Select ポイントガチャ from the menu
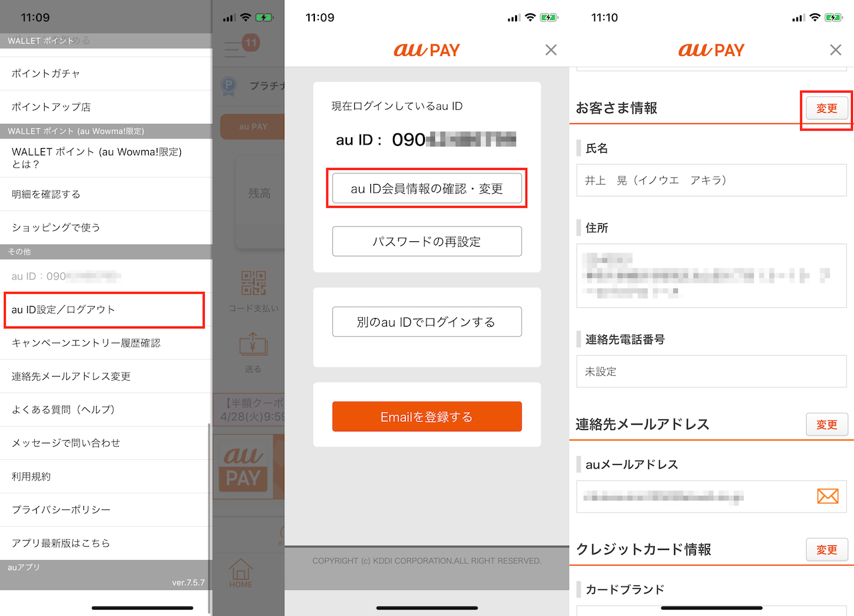854x616 pixels. click(x=105, y=73)
